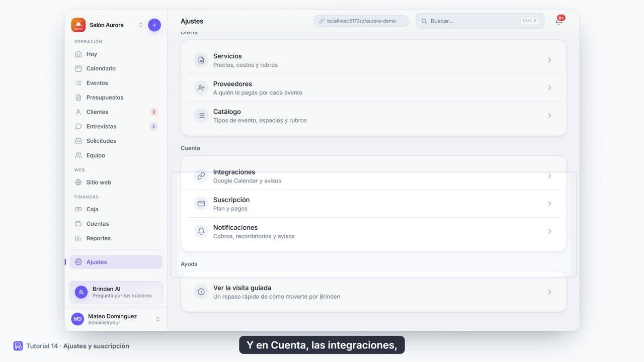Open Reportes in the sidebar
Image resolution: width=644 pixels, height=362 pixels.
pos(116,238)
